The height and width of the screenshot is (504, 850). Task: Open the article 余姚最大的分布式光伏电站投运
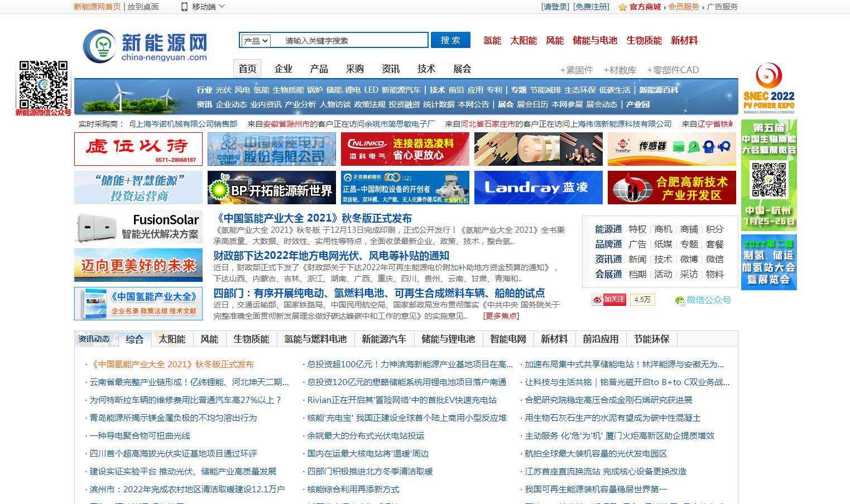pos(366,435)
